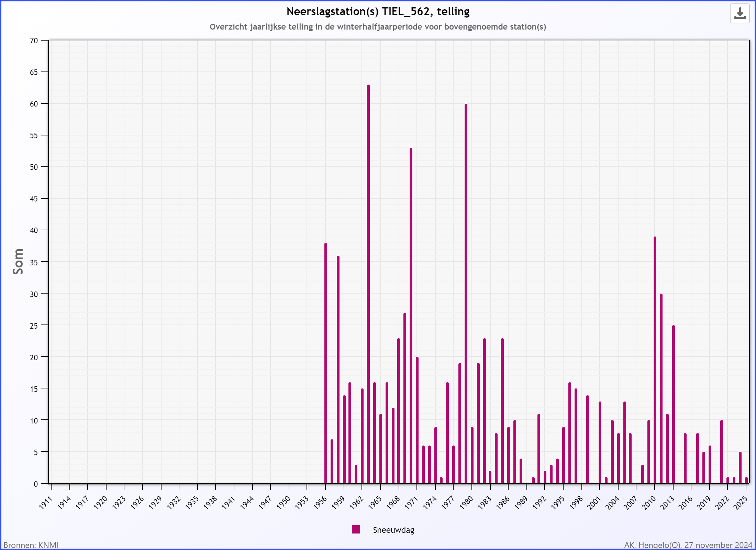The width and height of the screenshot is (756, 550).
Task: Click the 1911 x-axis label
Action: click(x=45, y=503)
